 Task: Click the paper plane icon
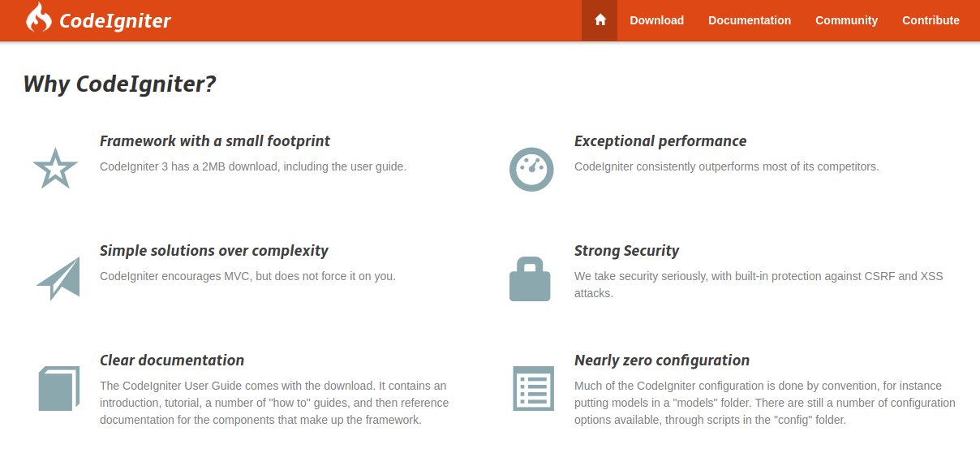pos(58,278)
